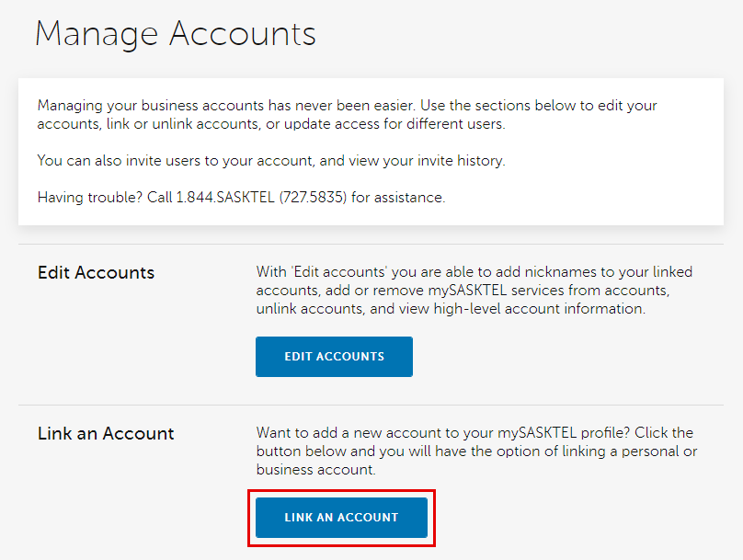Image resolution: width=743 pixels, height=560 pixels.
Task: Select the highlighted LINK AN ACCOUNT button
Action: click(341, 517)
